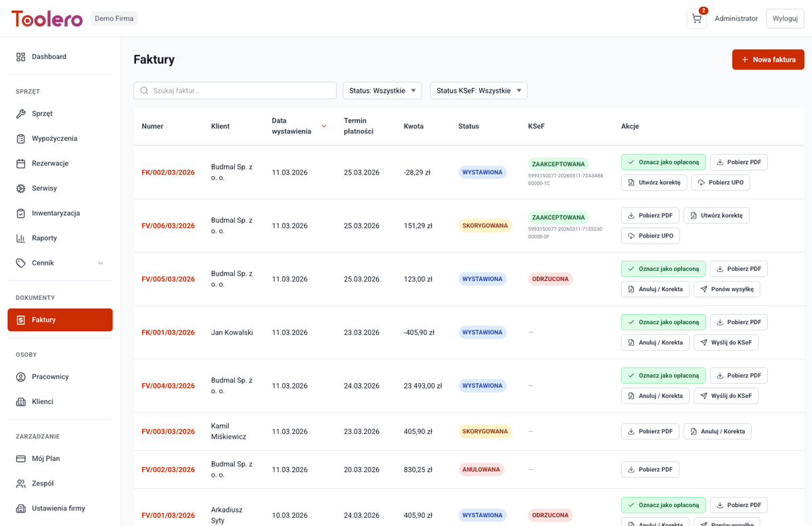Click the magnifier icon in invoice search
The height and width of the screenshot is (526, 812).
point(144,91)
